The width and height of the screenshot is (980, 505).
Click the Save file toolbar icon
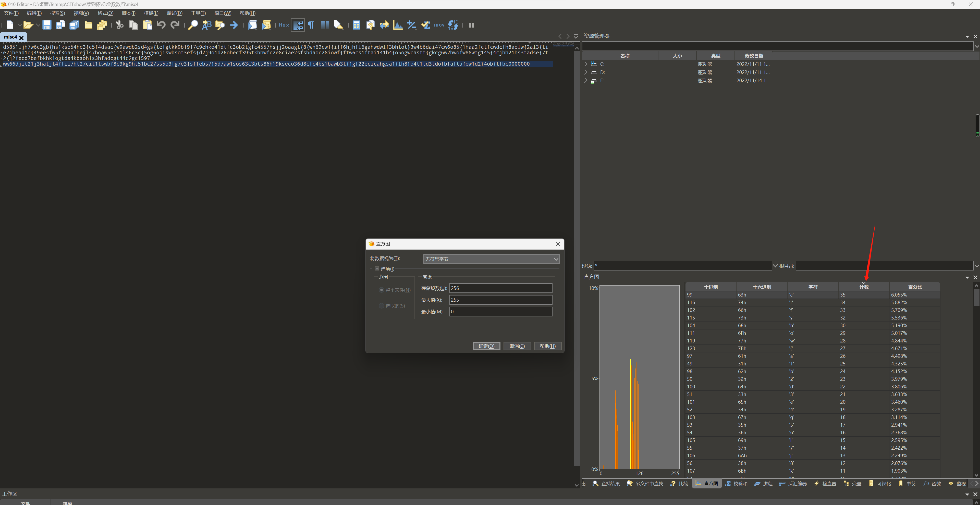(47, 25)
